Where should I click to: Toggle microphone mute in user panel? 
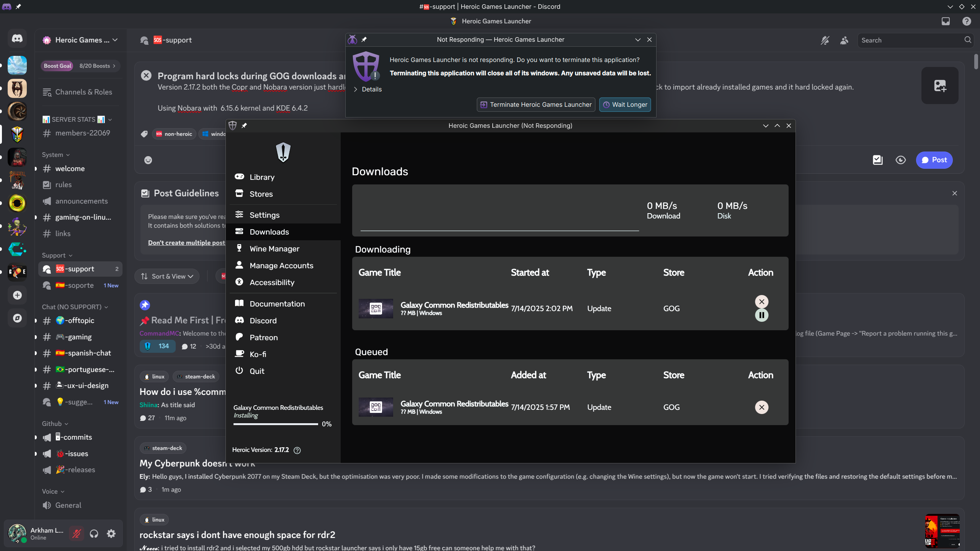pos(77,533)
